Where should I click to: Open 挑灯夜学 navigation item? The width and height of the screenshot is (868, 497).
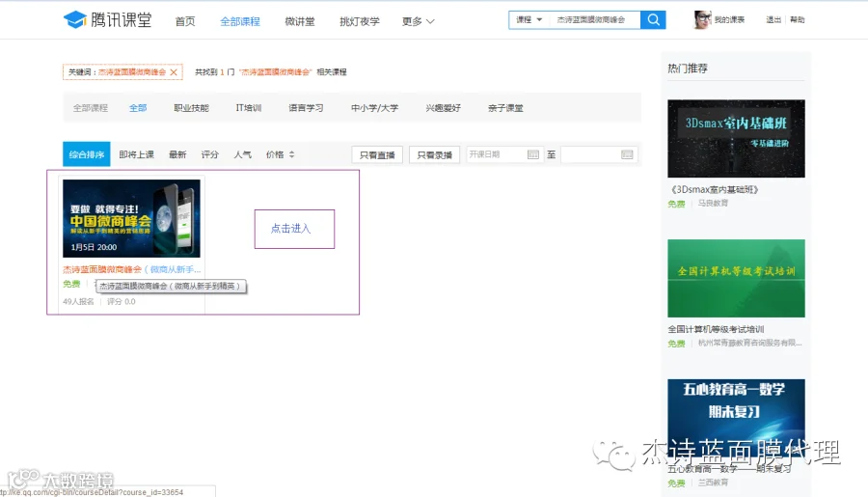(360, 21)
